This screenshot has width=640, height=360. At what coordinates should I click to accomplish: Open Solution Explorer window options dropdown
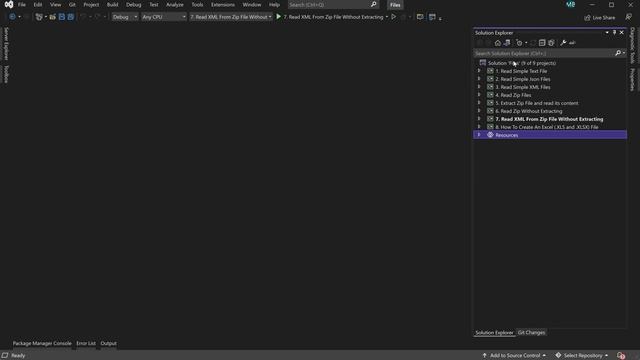pos(607,32)
